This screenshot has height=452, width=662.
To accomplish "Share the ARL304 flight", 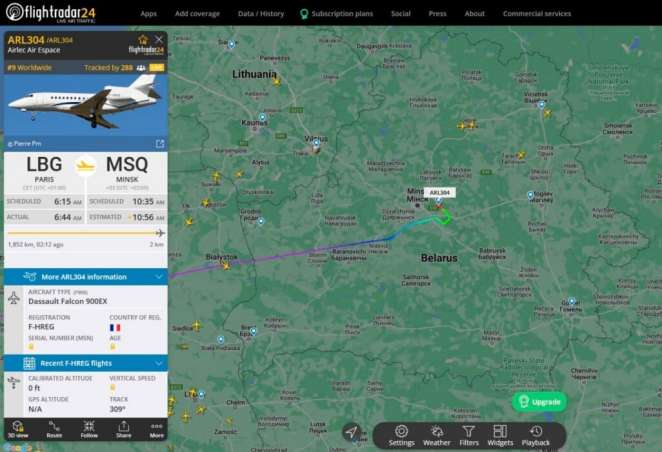I will click(123, 430).
